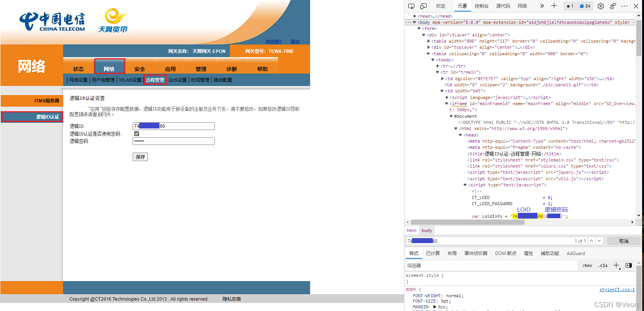Open the error count badge showing 1
This screenshot has height=311, width=644.
(570, 6)
